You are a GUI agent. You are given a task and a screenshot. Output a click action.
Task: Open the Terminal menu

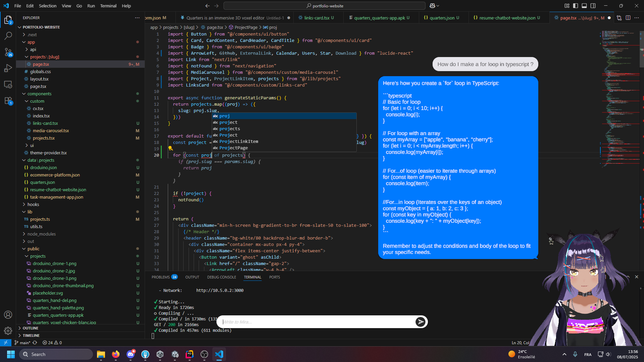[108, 6]
